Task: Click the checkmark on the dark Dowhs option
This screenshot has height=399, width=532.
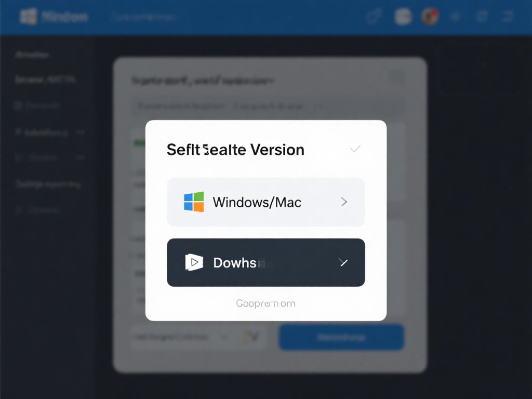Action: point(343,262)
